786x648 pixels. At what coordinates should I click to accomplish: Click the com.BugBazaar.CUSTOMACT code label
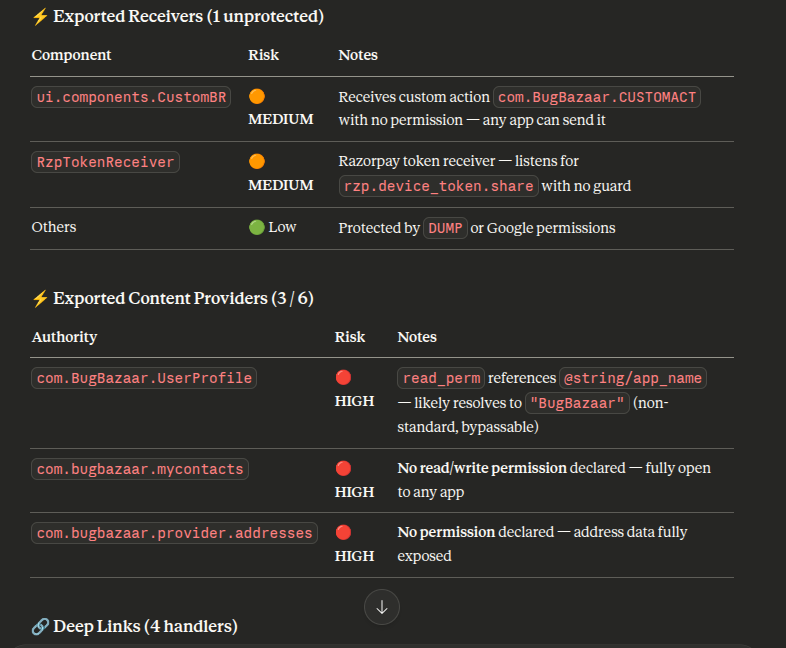(x=597, y=97)
